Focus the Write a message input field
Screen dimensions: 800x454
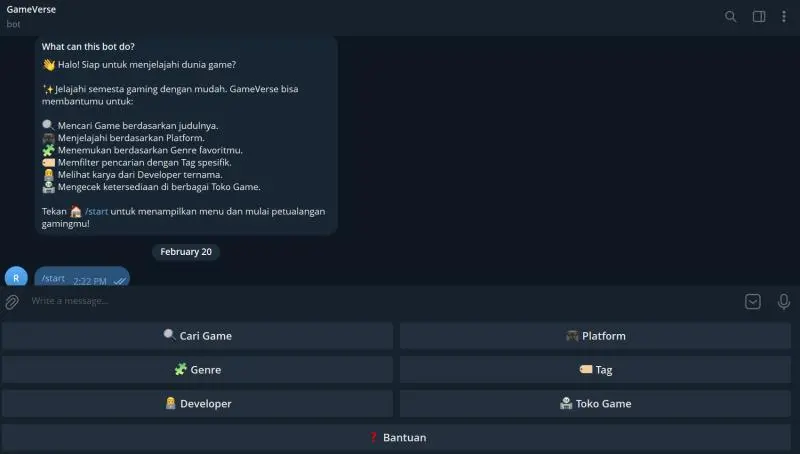[x=383, y=301]
